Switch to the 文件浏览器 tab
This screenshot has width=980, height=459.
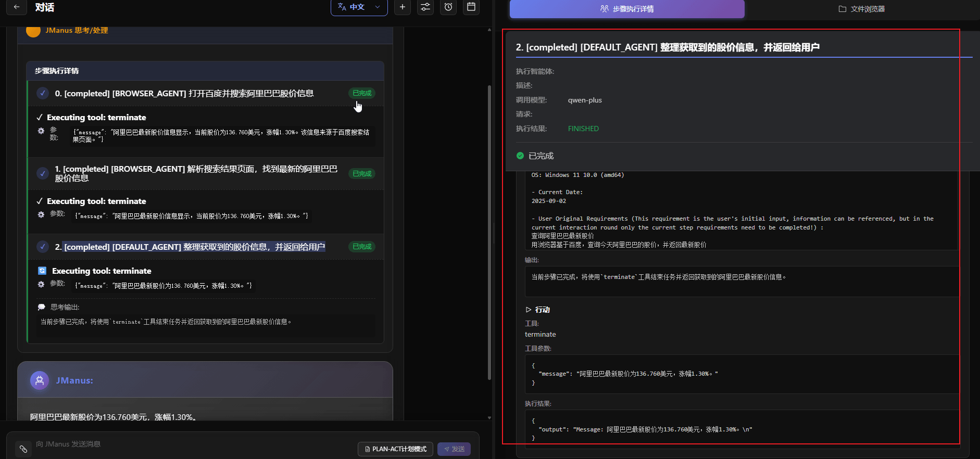[862, 9]
